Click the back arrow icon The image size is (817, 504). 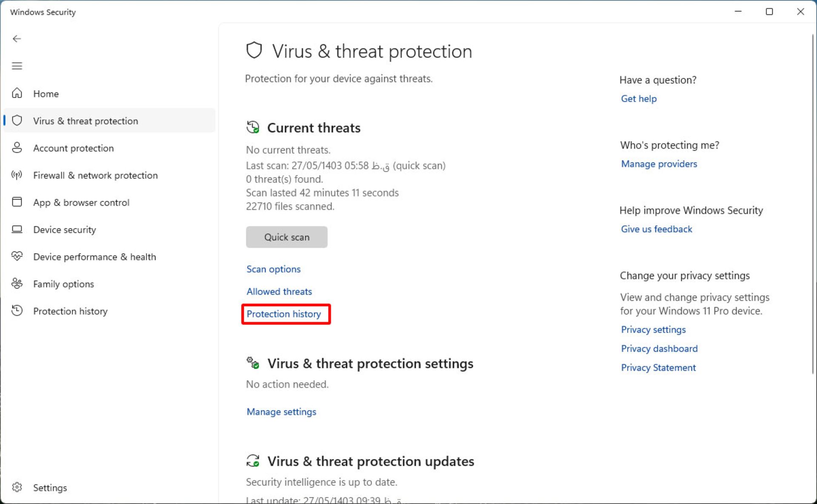click(x=17, y=39)
